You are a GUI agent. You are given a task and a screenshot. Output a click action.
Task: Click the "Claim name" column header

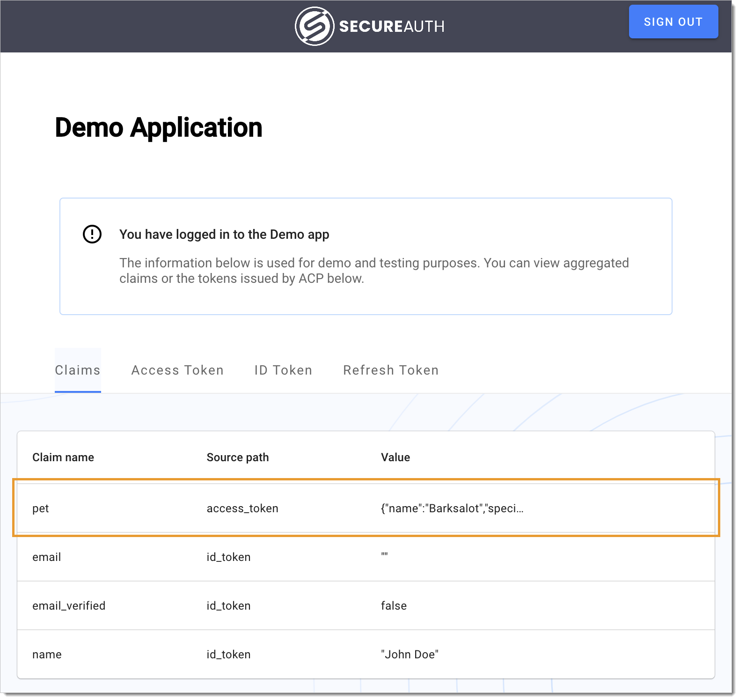click(x=63, y=457)
